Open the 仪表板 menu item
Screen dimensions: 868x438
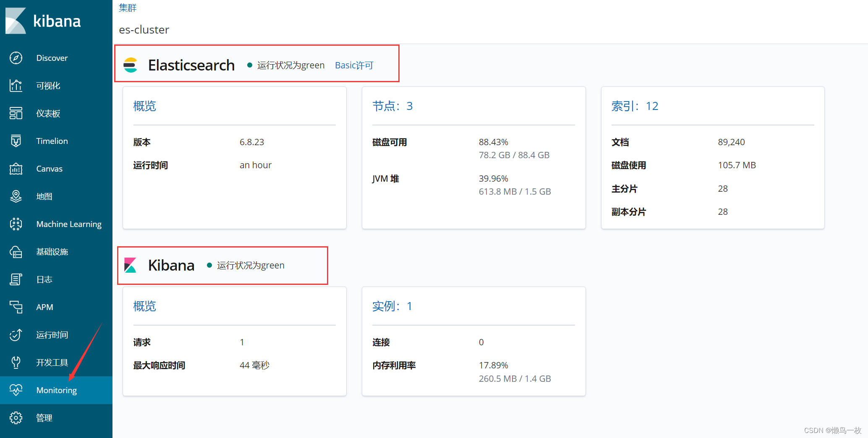[56, 113]
